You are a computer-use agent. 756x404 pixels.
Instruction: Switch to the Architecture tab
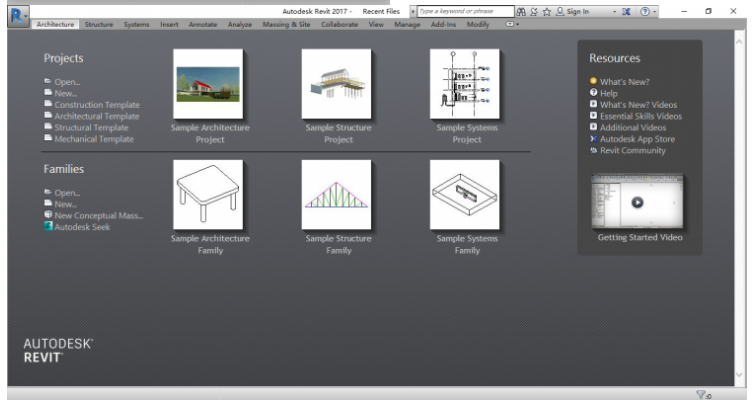pos(55,24)
